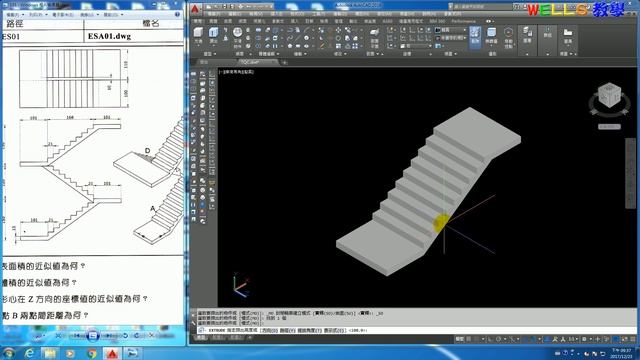This screenshot has height=360, width=640.
Task: Click the Intersect solid editing icon
Action: tap(258, 46)
